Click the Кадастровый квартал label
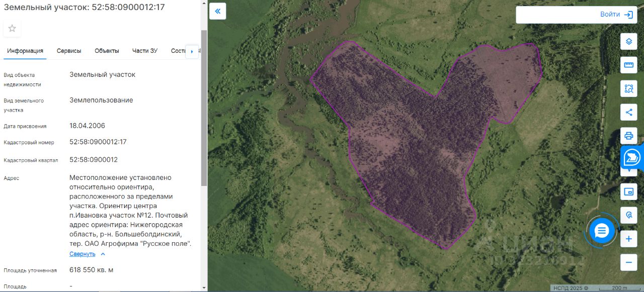Image resolution: width=644 pixels, height=292 pixels. coord(31,160)
